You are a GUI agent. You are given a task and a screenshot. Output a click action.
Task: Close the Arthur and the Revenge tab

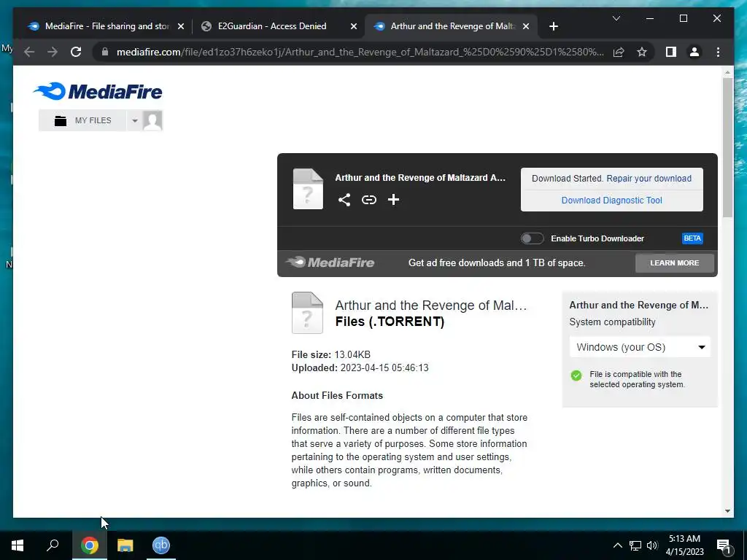(x=526, y=26)
